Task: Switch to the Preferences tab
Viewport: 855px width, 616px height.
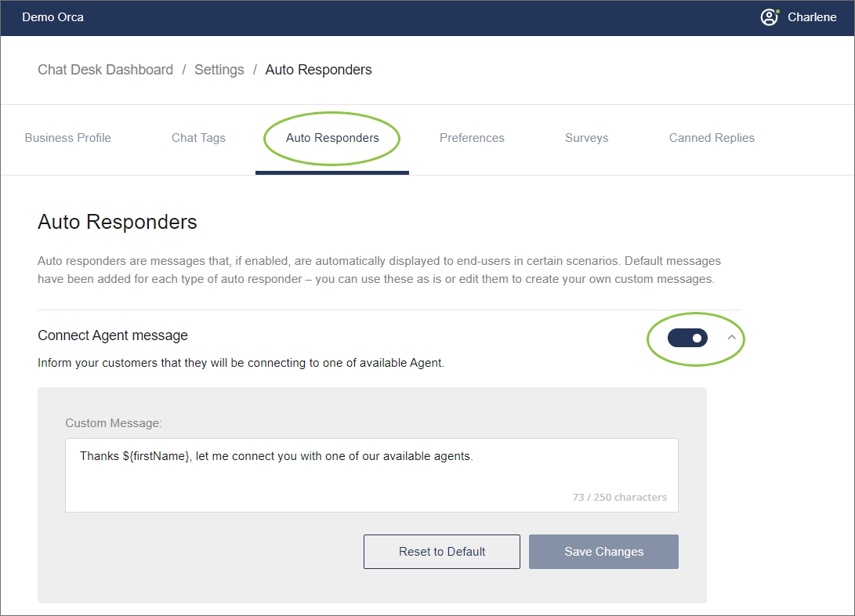Action: [472, 138]
